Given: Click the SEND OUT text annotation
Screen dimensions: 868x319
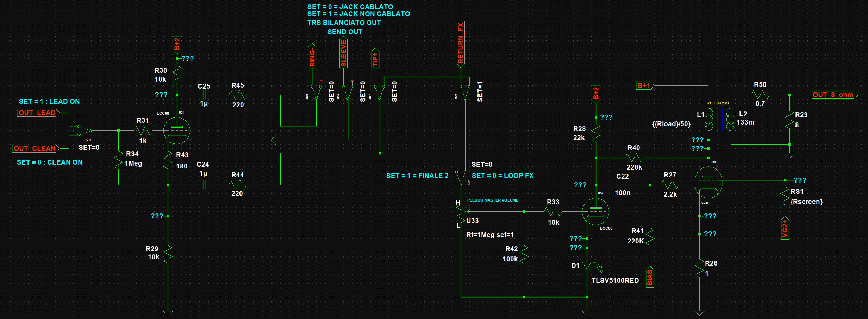Looking at the screenshot, I should point(345,32).
